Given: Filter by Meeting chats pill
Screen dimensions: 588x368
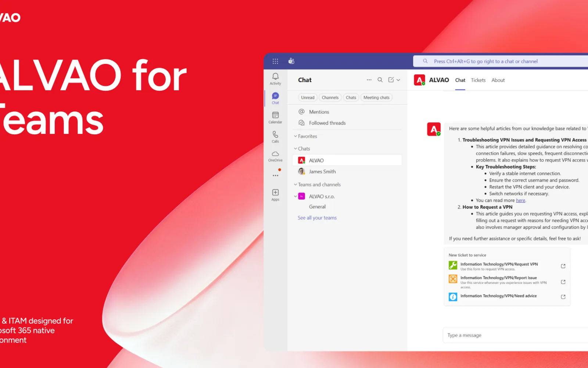Looking at the screenshot, I should pos(376,98).
